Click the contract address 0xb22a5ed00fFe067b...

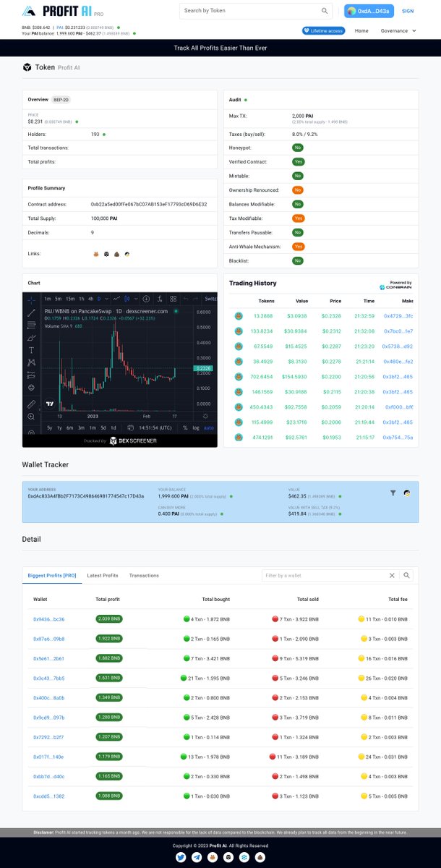pos(149,205)
